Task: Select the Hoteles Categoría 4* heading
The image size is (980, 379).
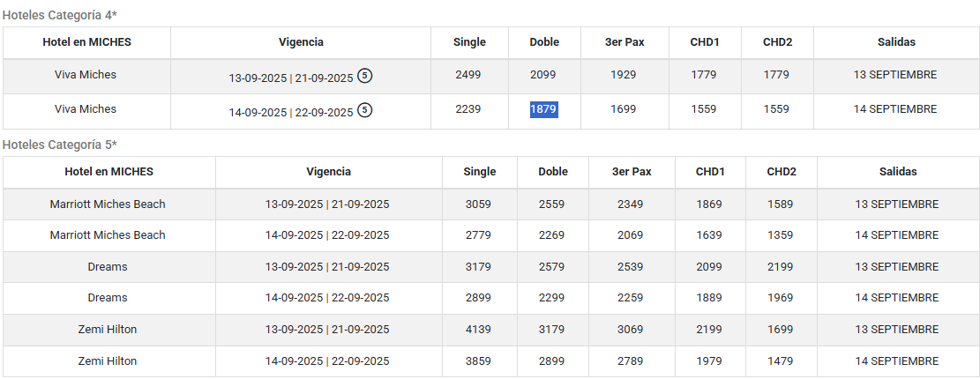Action: click(59, 15)
